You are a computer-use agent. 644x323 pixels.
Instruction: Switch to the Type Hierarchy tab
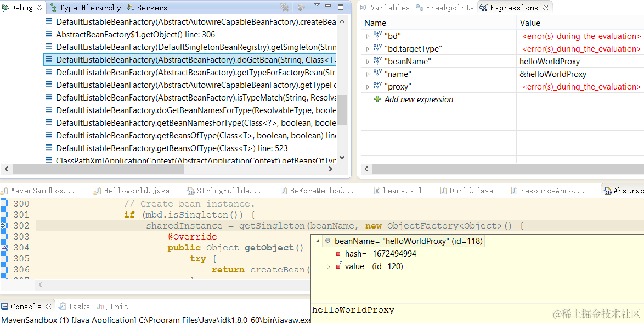tap(86, 7)
